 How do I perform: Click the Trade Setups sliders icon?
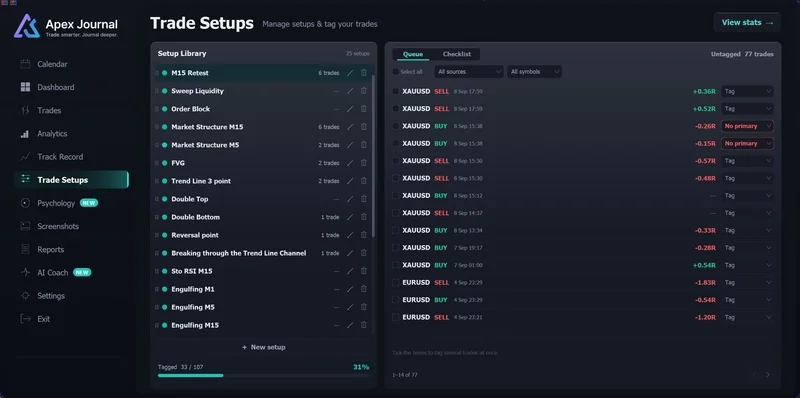pyautogui.click(x=25, y=180)
